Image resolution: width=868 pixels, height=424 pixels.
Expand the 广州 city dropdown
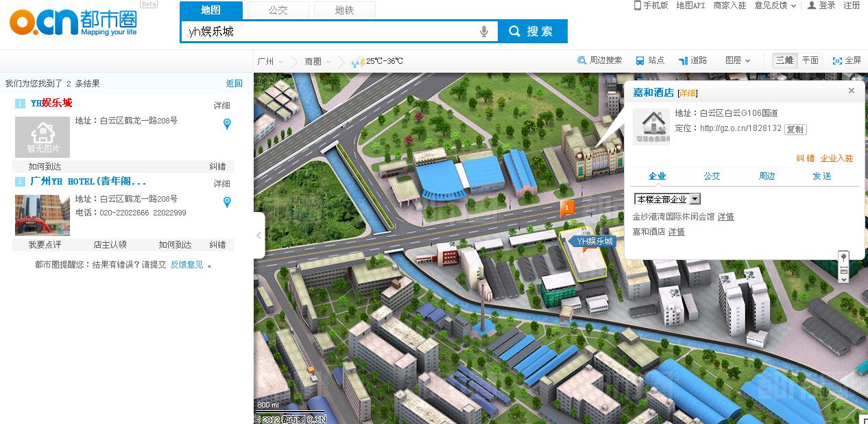(270, 61)
